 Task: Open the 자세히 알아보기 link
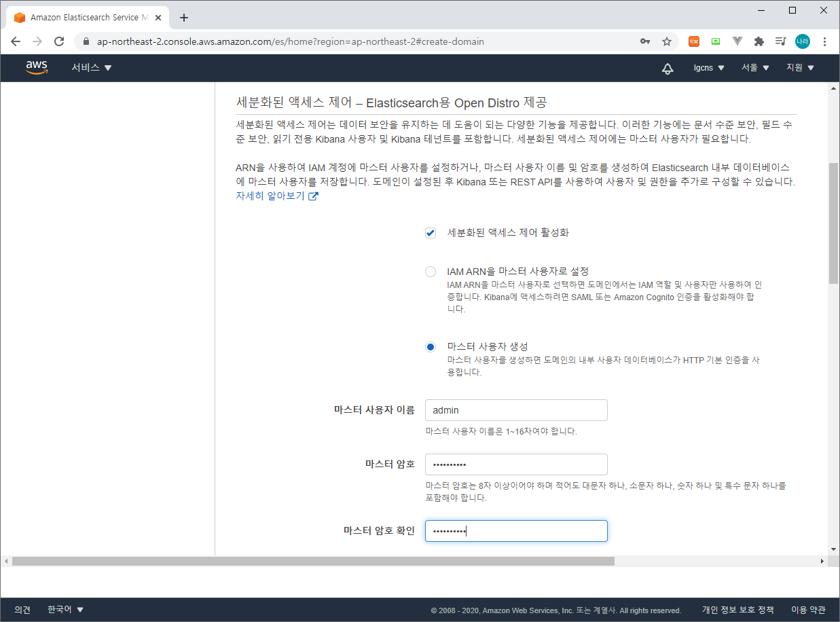coord(270,196)
